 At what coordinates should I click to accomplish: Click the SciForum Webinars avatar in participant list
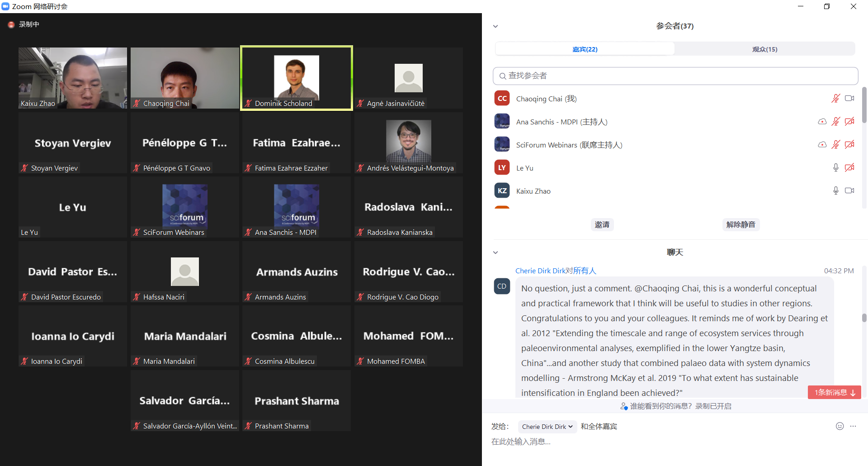point(502,144)
